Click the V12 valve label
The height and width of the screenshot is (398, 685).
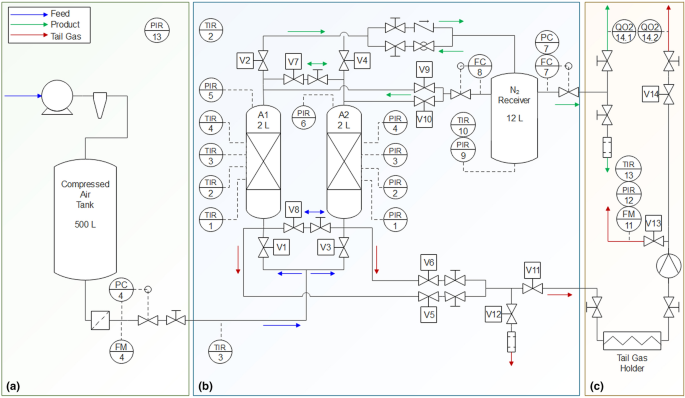click(x=494, y=314)
